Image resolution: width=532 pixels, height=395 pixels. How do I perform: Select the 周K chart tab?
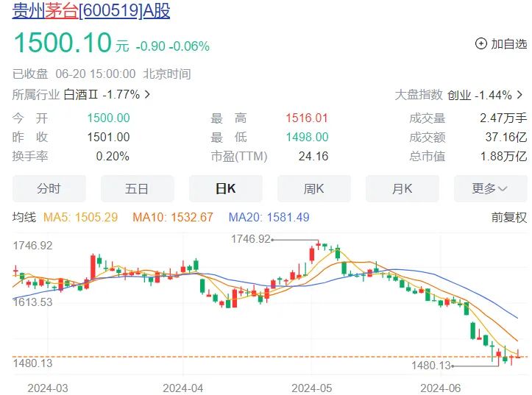[x=313, y=189]
